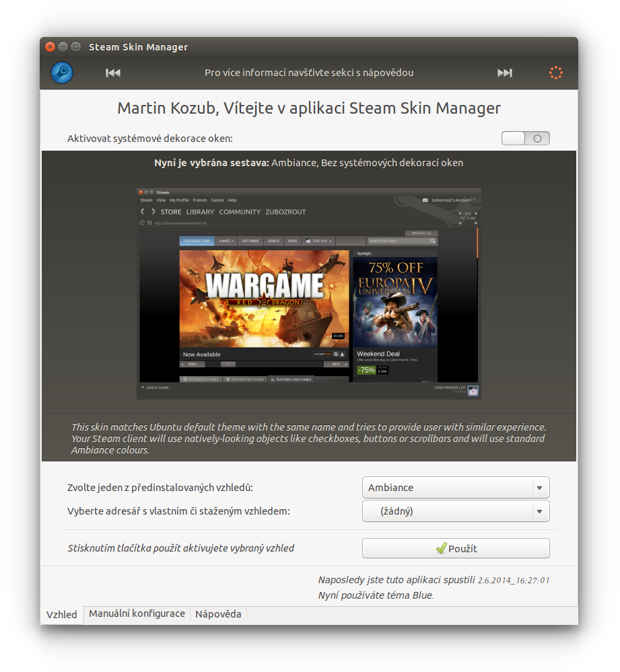Click the Nyní je vybrána sestava status bar
Image resolution: width=620 pixels, height=672 pixels.
[310, 162]
